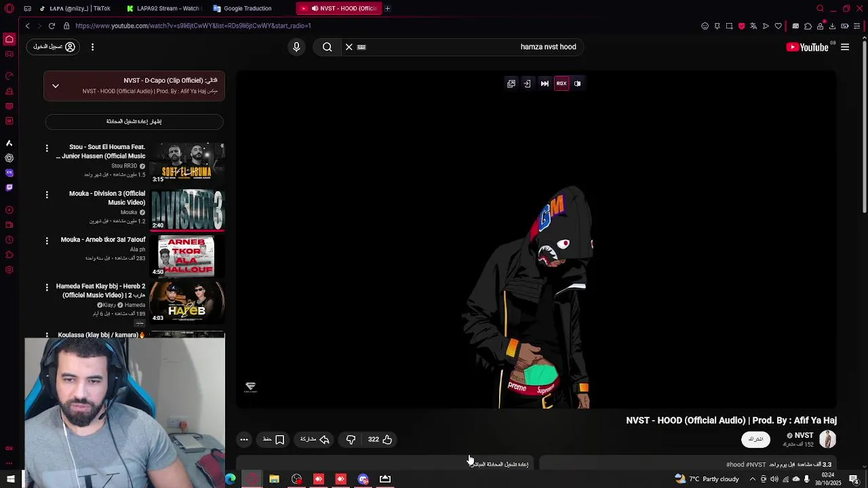Open Twitch icon in Opera sidebar

9,187
